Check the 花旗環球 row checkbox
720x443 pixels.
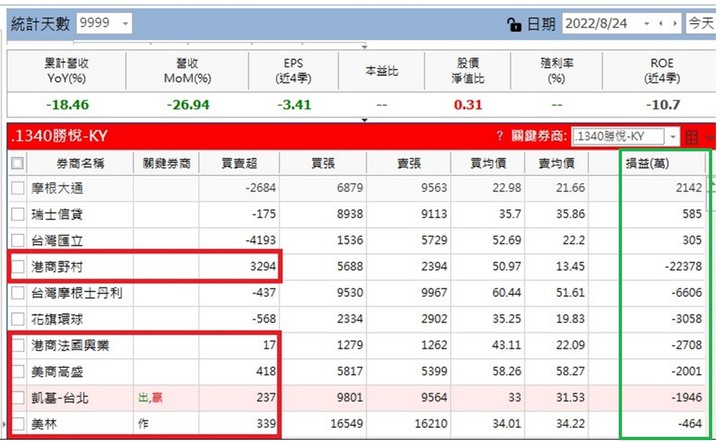pyautogui.click(x=17, y=319)
